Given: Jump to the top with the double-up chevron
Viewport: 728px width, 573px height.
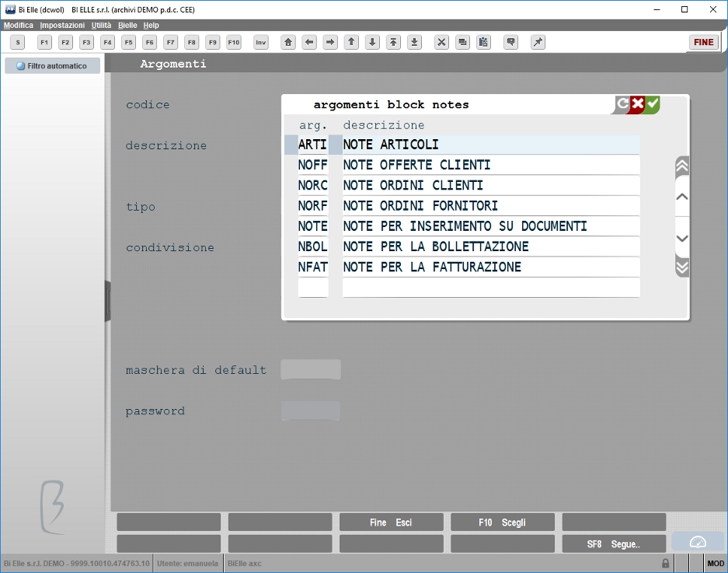Looking at the screenshot, I should point(682,166).
